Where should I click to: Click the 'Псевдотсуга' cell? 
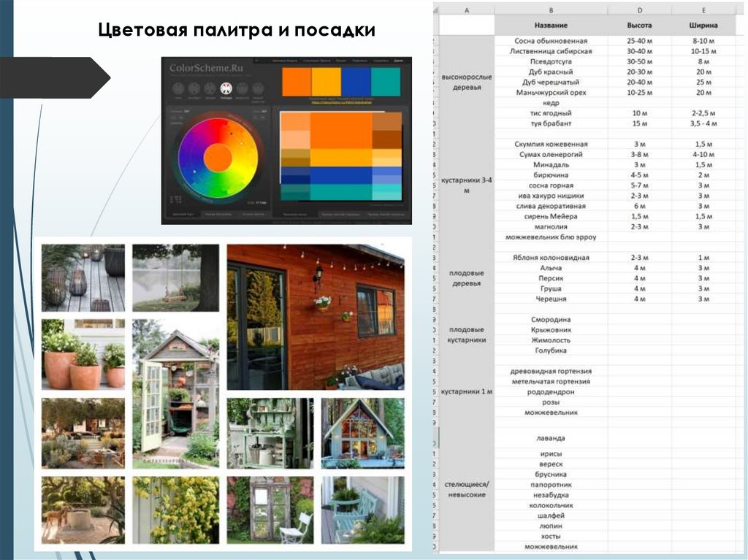pos(551,61)
